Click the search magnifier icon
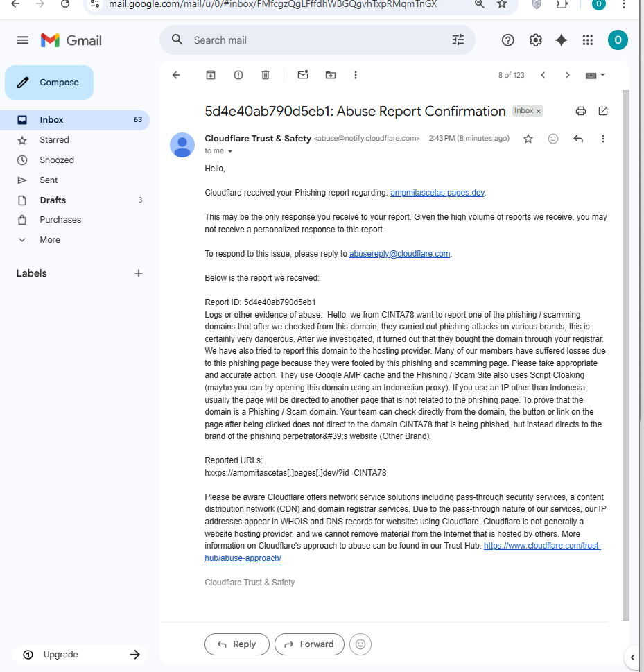 coord(177,40)
